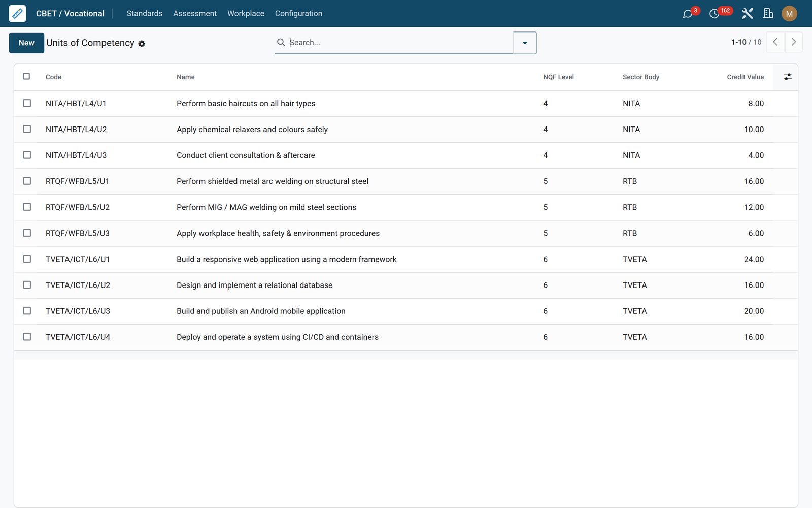Toggle the search options dropdown arrow

point(525,43)
